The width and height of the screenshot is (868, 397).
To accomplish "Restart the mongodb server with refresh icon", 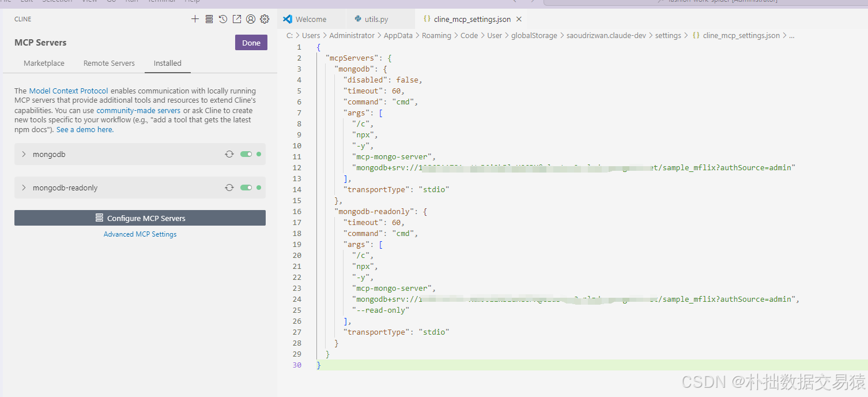I will point(229,154).
